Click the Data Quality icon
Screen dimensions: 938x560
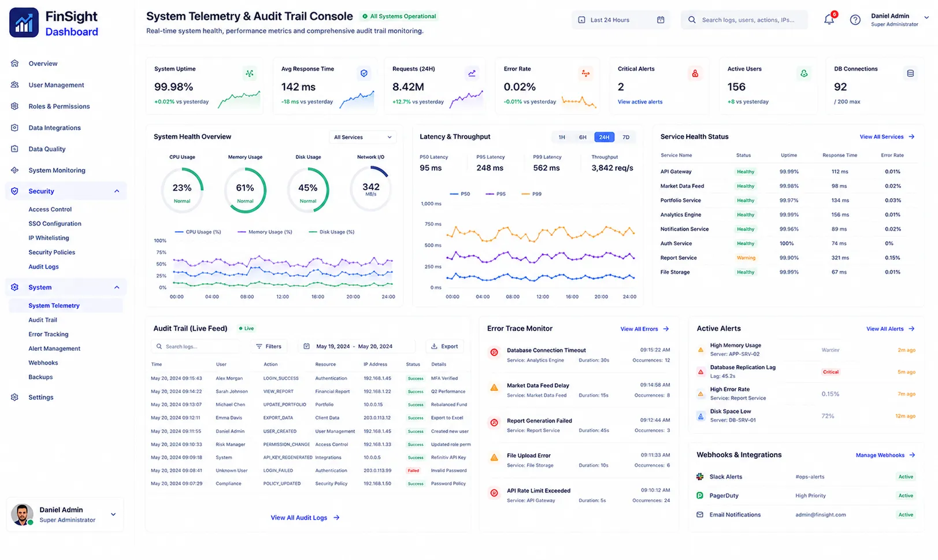point(15,149)
